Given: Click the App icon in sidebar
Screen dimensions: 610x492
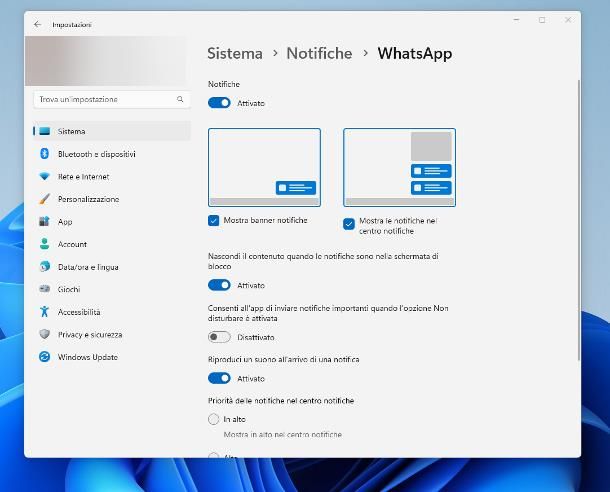Looking at the screenshot, I should pos(44,221).
